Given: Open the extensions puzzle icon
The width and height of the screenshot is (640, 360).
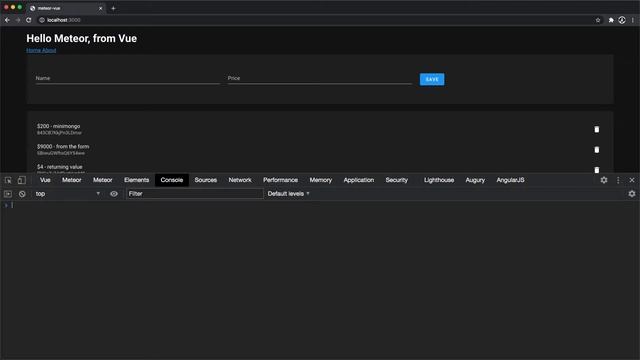Looking at the screenshot, I should pos(611,20).
